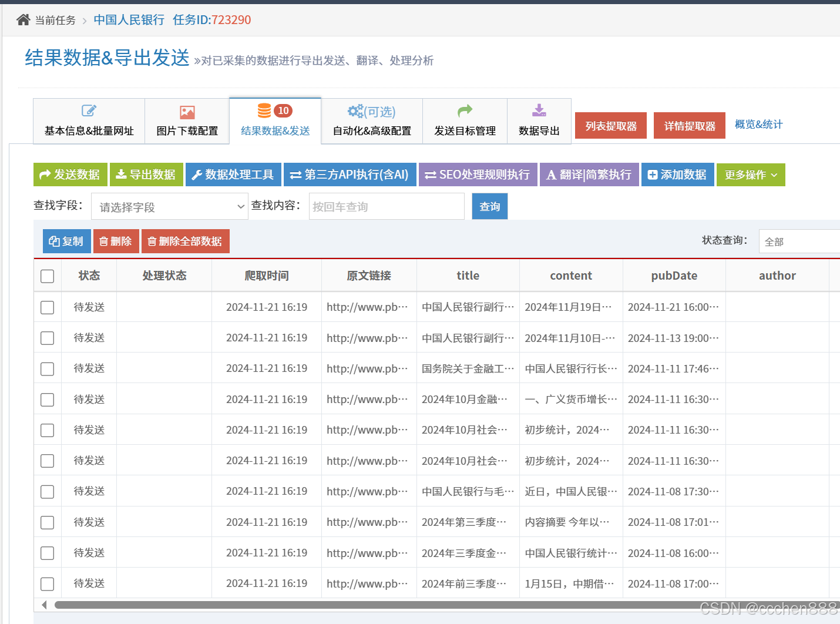Click the pubDate column header
840x624 pixels.
pyautogui.click(x=674, y=276)
